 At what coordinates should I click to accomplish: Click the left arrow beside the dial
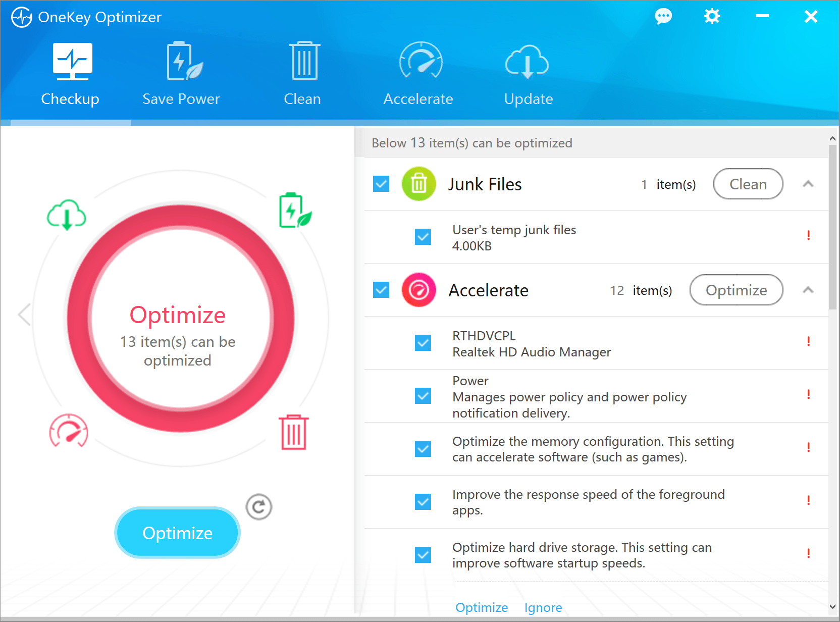click(24, 314)
